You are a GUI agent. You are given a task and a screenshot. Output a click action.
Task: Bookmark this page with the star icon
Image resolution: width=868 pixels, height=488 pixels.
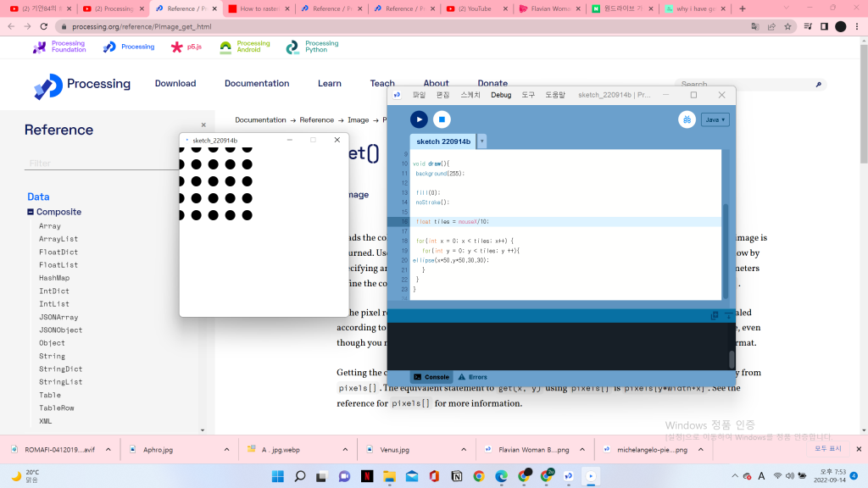[787, 26]
